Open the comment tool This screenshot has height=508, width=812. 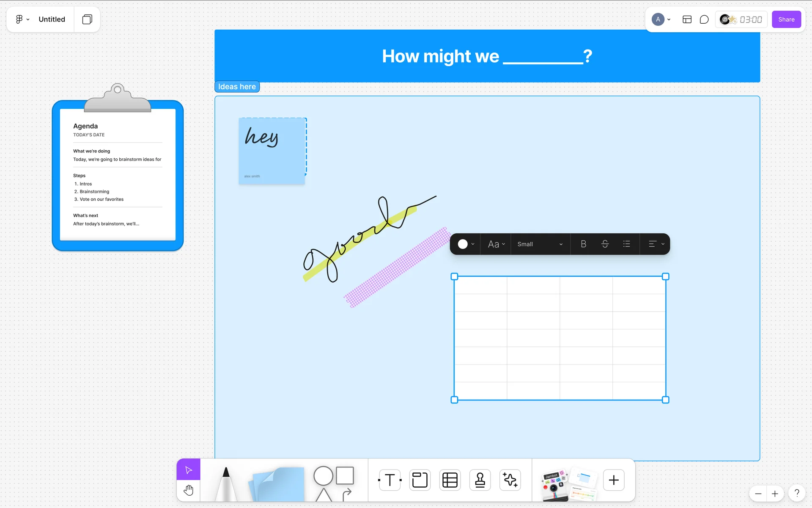(704, 19)
